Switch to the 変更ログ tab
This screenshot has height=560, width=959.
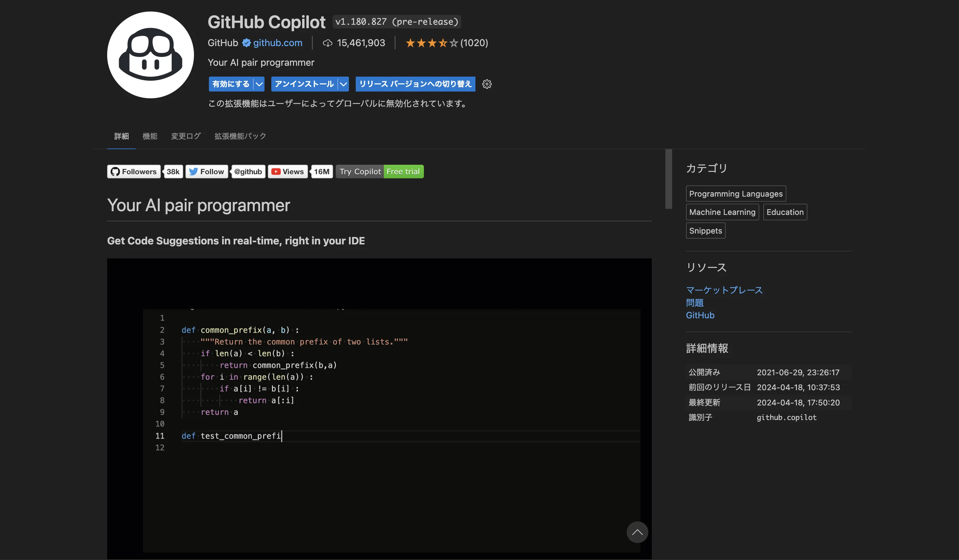[185, 136]
